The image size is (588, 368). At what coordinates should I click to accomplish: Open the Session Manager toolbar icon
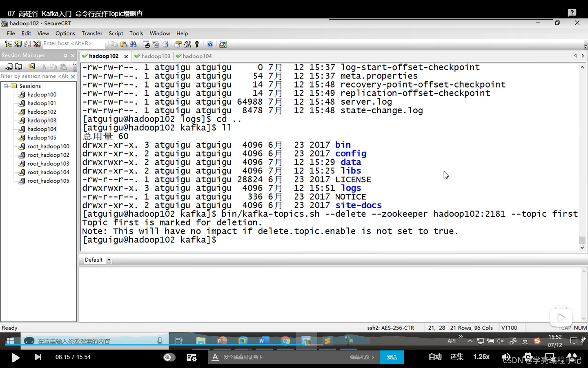[x=8, y=44]
